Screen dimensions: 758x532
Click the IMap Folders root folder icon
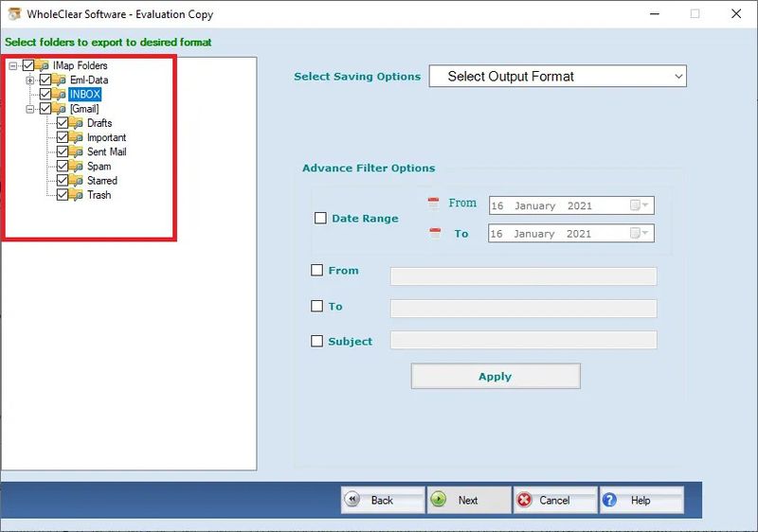click(42, 65)
